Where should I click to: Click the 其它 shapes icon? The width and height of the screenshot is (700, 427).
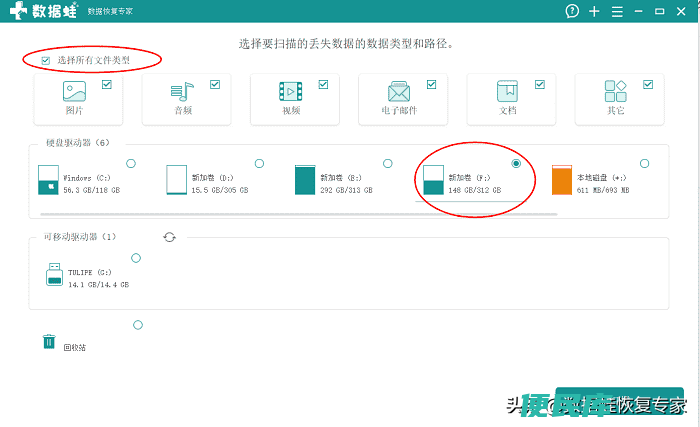(615, 91)
